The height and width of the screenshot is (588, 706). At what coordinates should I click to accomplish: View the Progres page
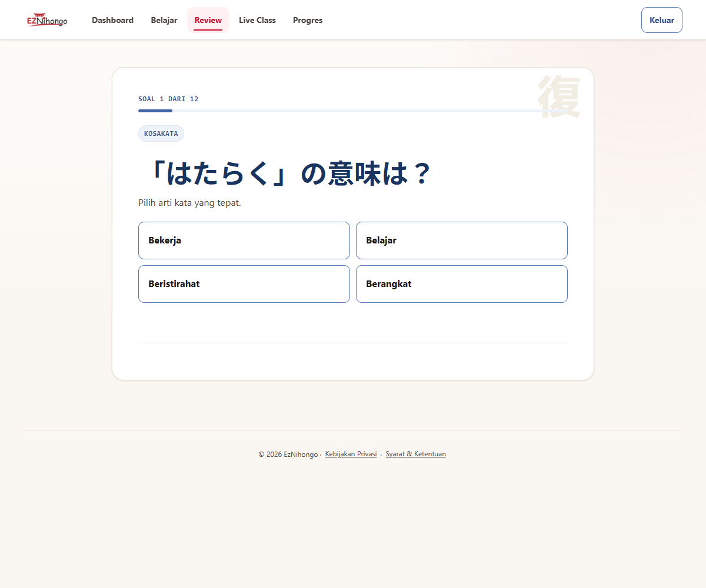tap(308, 20)
